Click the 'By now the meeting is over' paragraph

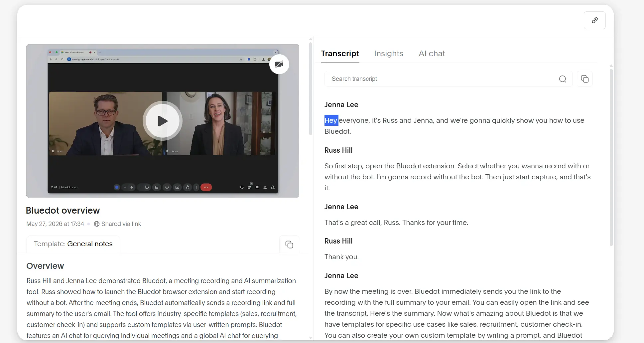click(x=457, y=313)
